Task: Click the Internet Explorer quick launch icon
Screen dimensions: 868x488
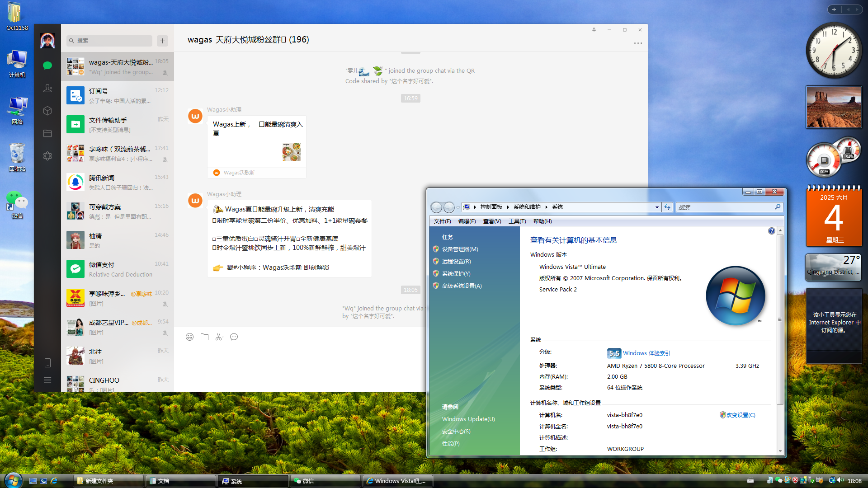Action: [x=54, y=481]
